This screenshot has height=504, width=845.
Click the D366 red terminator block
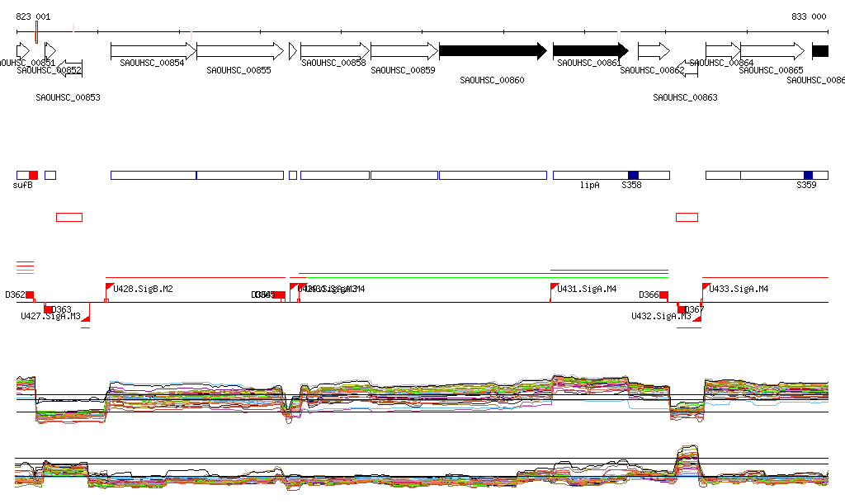[663, 294]
